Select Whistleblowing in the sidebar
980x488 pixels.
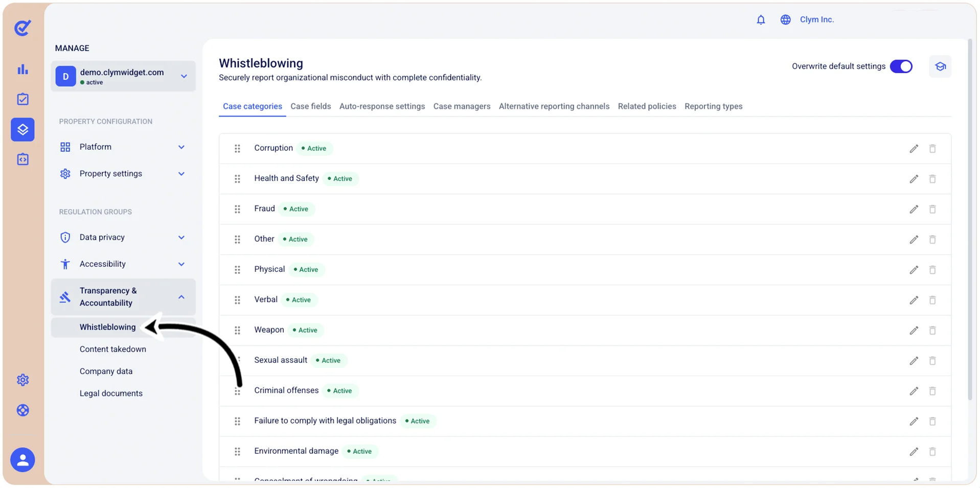click(123, 327)
